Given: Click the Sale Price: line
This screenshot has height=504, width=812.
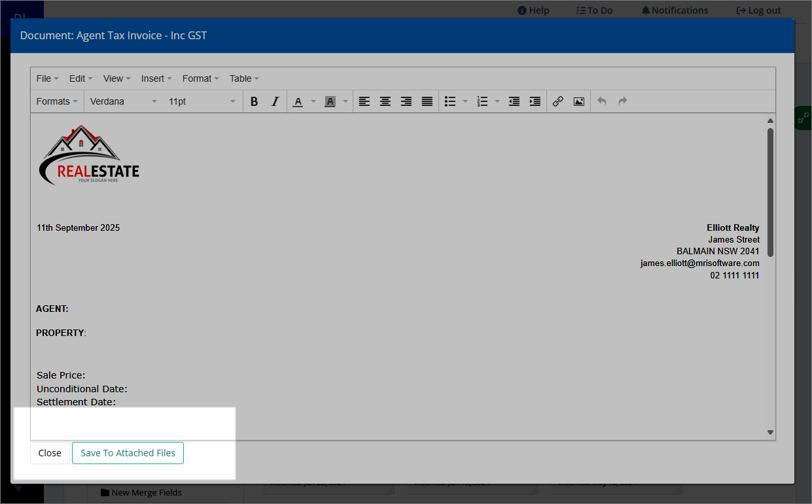Looking at the screenshot, I should pyautogui.click(x=61, y=375).
